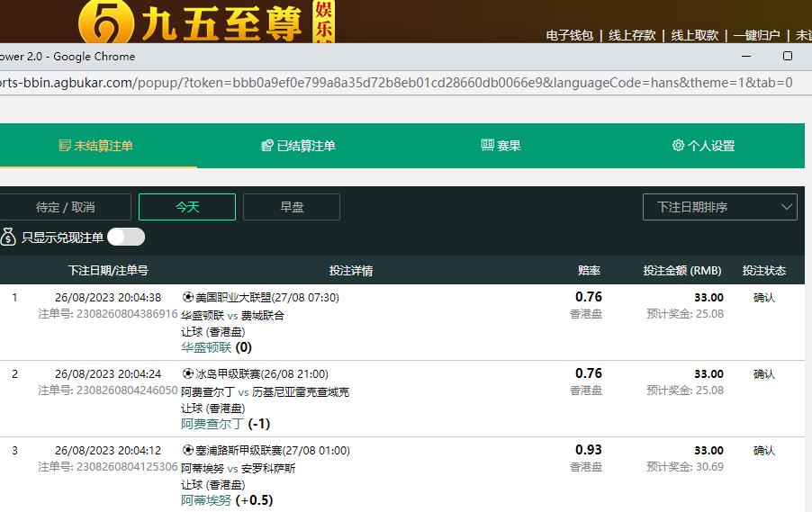Click the bet slip icon beside 未结算注单
Viewport: 812px width, 512px height.
(65, 146)
